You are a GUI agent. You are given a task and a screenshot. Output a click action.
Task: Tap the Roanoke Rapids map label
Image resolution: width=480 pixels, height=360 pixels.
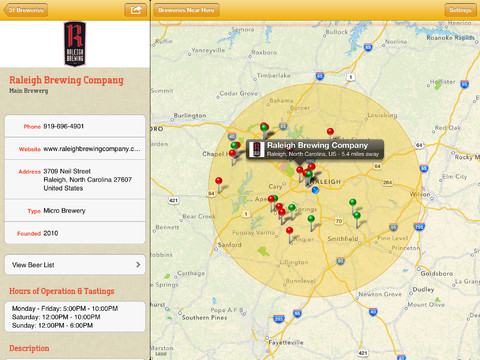450,38
